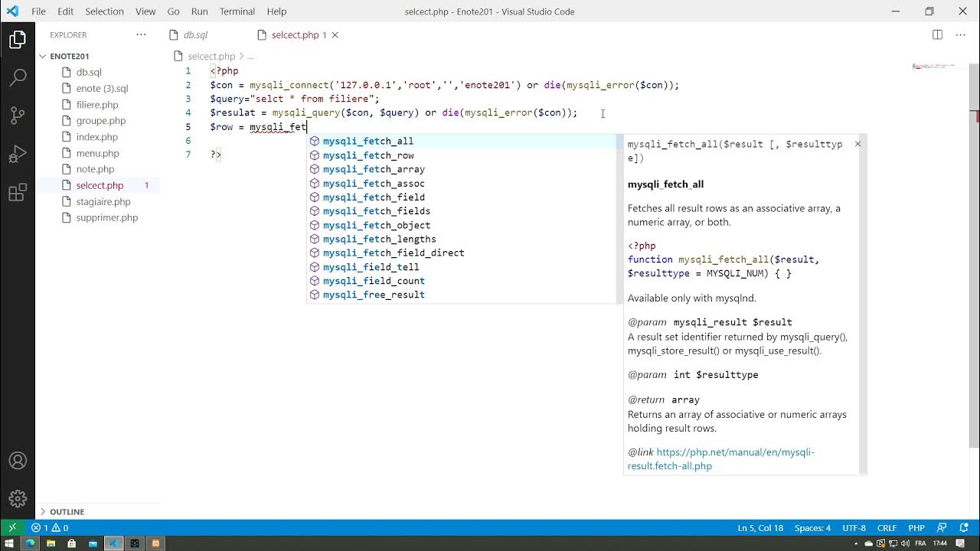Open the Mail app from the taskbar
The image size is (980, 551).
tap(93, 543)
